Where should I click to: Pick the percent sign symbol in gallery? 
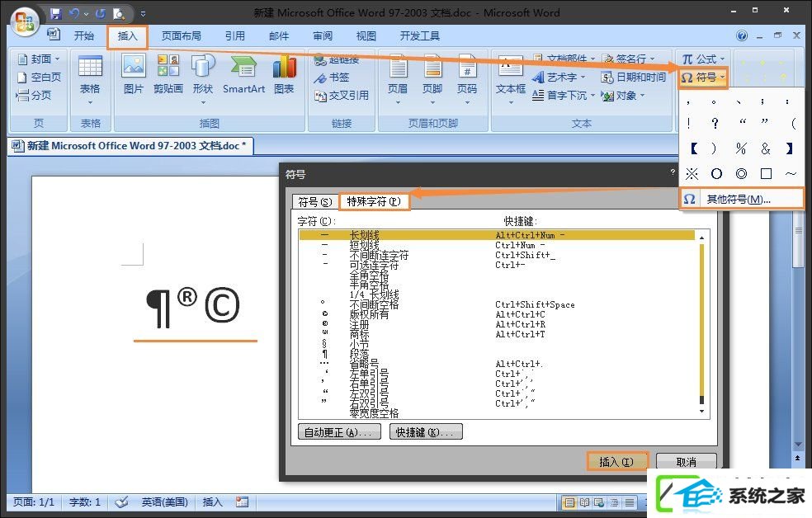pyautogui.click(x=741, y=148)
